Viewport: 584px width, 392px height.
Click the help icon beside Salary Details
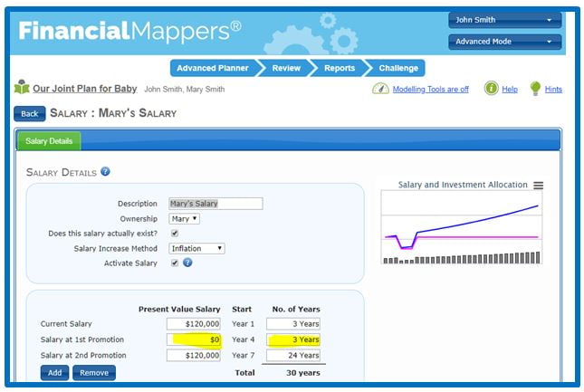coord(105,171)
